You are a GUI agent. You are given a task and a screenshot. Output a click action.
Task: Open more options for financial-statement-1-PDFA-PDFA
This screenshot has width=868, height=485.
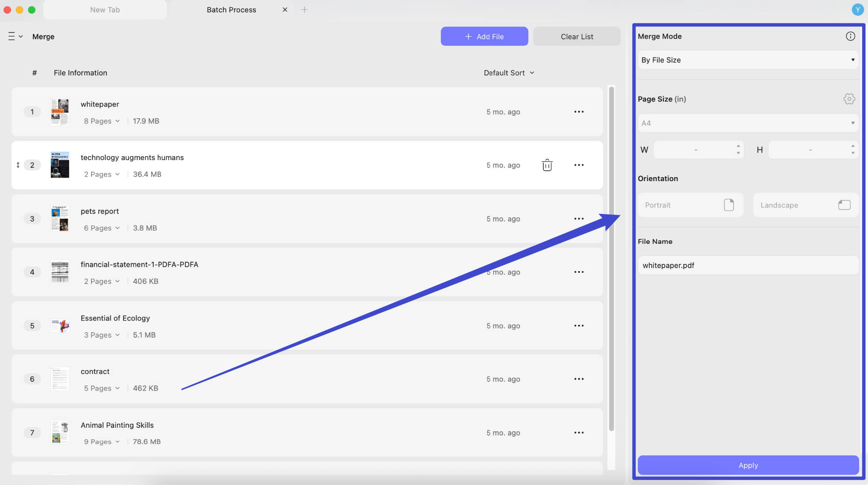[x=579, y=272]
